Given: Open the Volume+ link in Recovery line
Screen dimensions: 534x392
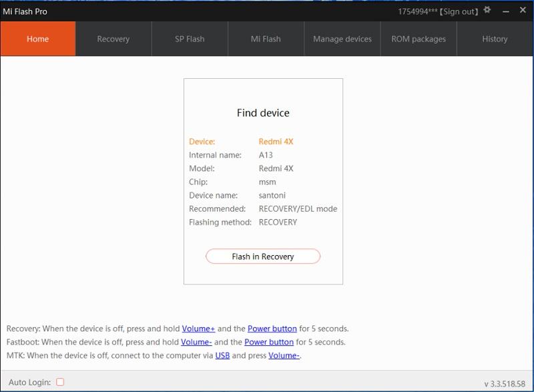Looking at the screenshot, I should click(x=198, y=329).
